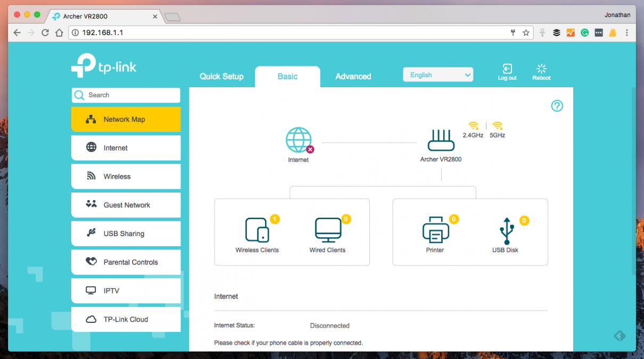Open the Internet globe icon in the network map

tap(299, 140)
